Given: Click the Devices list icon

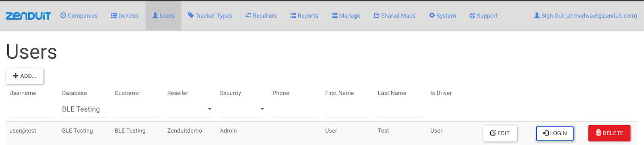Looking at the screenshot, I should (114, 15).
